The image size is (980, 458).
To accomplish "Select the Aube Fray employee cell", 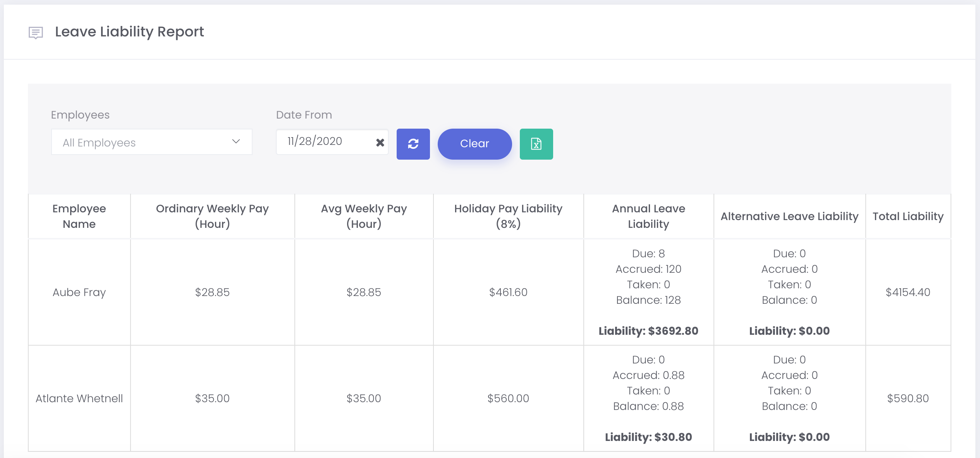I will point(79,292).
